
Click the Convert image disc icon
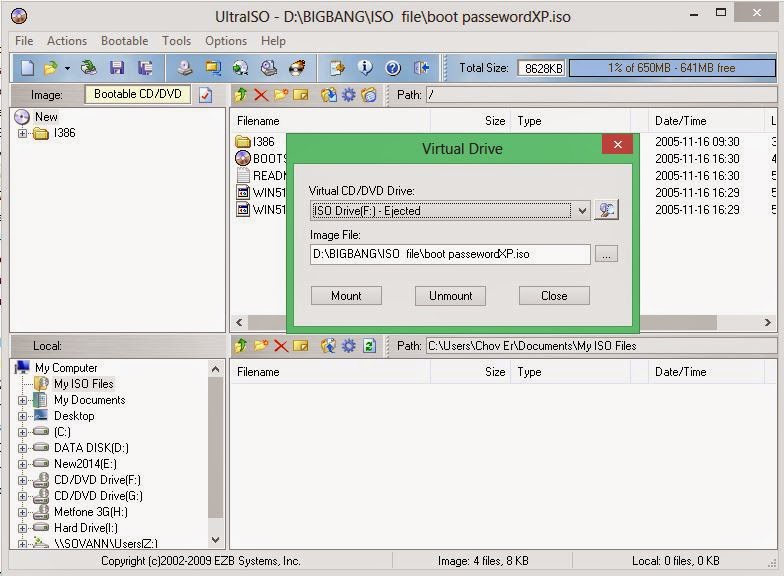click(x=240, y=68)
